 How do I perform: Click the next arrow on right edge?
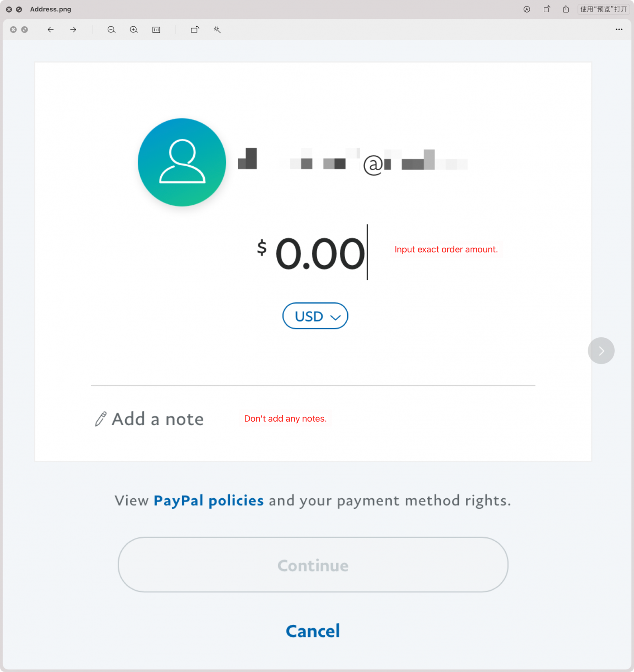pyautogui.click(x=601, y=350)
